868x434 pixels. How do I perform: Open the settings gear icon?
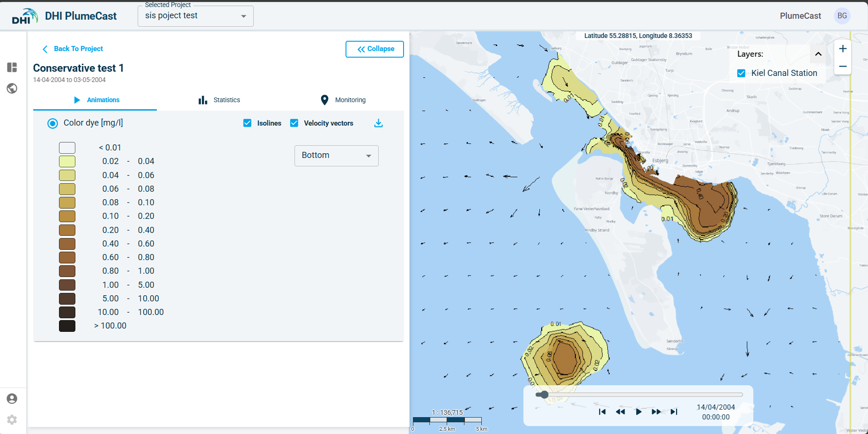click(x=12, y=420)
